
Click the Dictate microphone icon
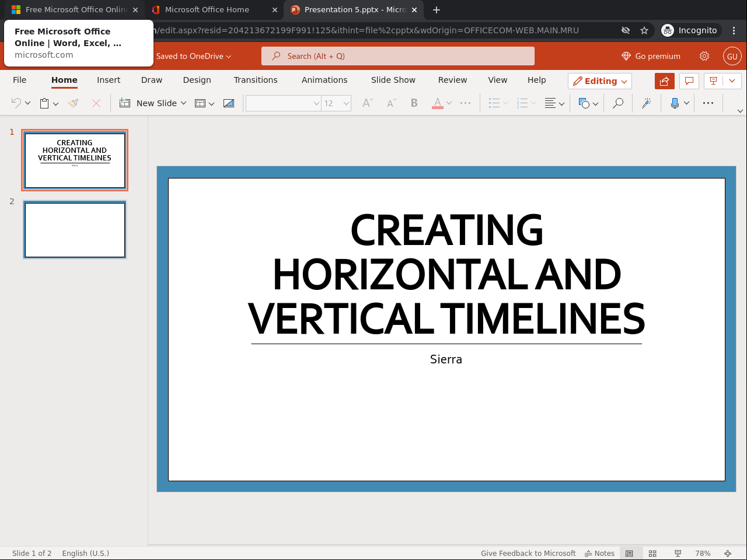coord(675,103)
